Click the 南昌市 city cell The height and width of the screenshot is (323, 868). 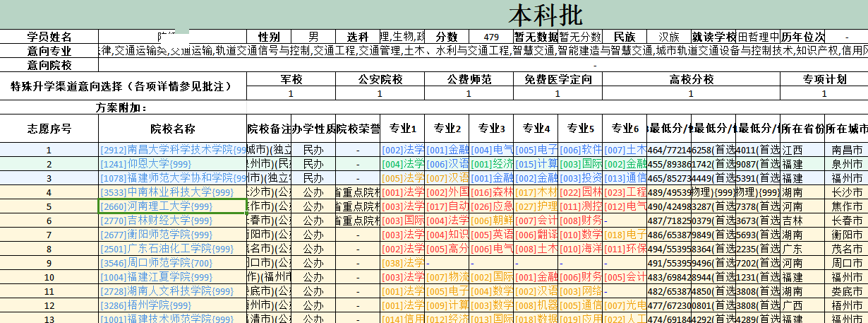coord(846,150)
